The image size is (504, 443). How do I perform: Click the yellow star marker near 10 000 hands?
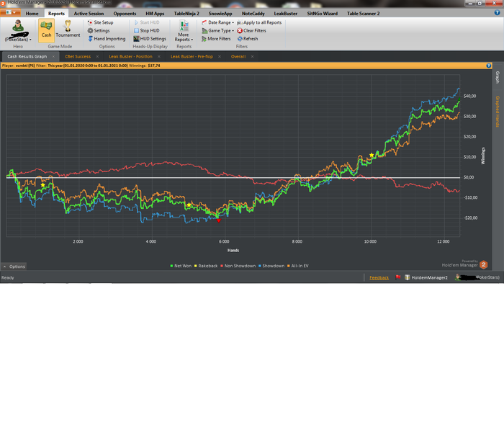(x=372, y=155)
